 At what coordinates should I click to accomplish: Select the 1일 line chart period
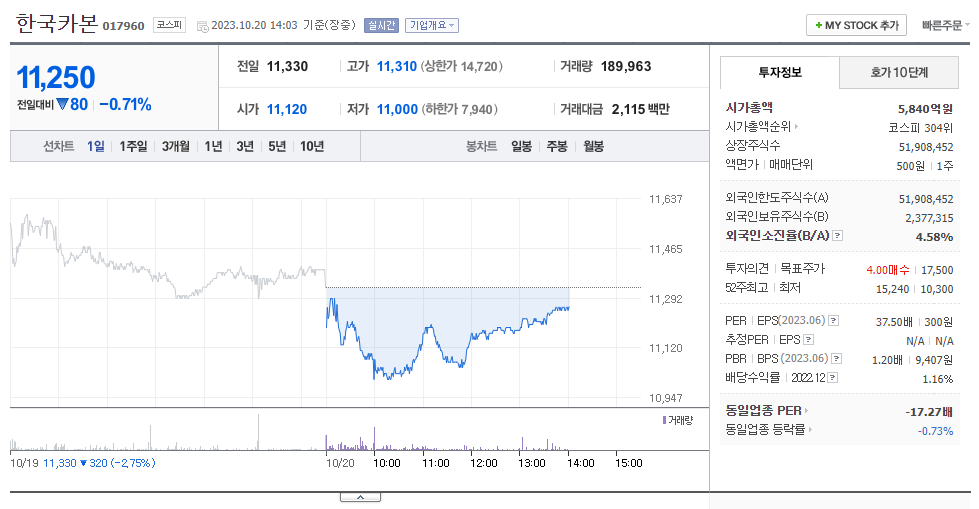coord(96,146)
